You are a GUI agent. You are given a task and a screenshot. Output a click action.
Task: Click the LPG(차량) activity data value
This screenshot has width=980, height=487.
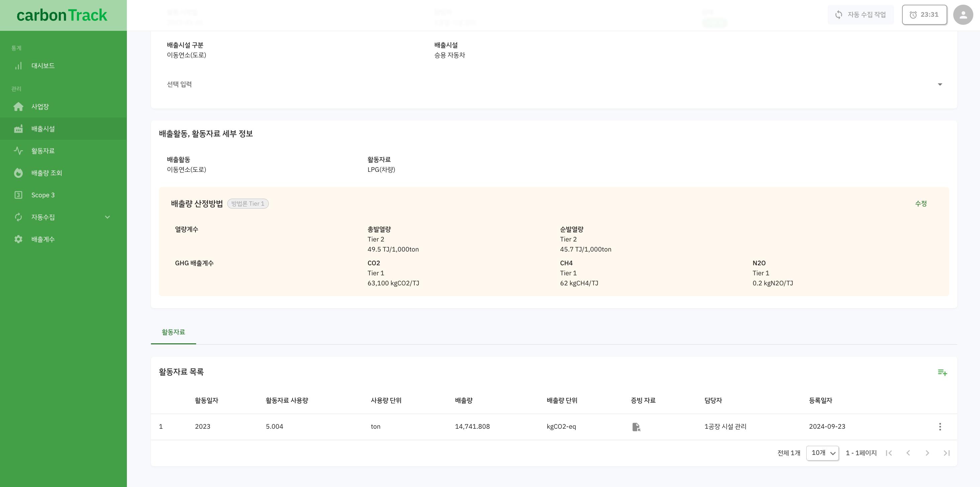coord(381,170)
